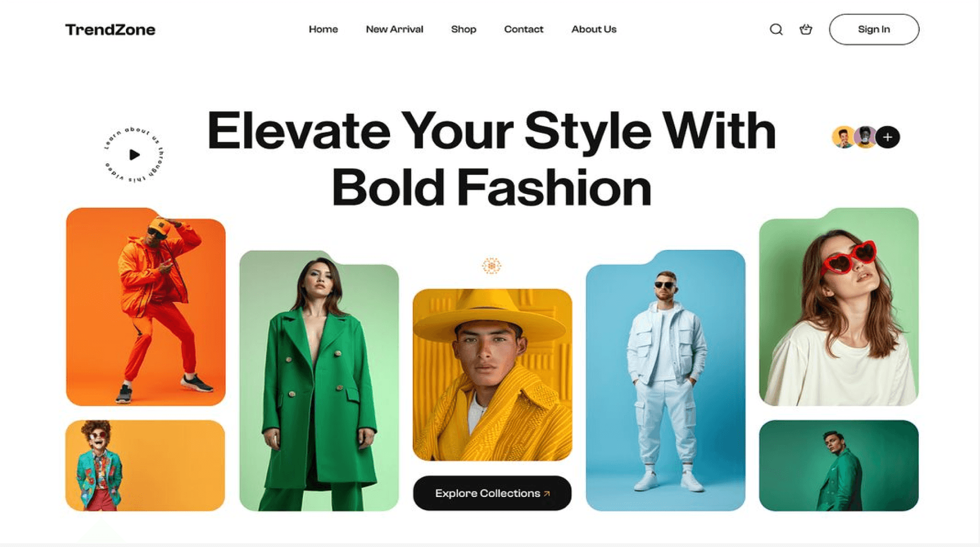This screenshot has width=980, height=547.
Task: Select the yellow hat man thumbnail
Action: (x=492, y=375)
